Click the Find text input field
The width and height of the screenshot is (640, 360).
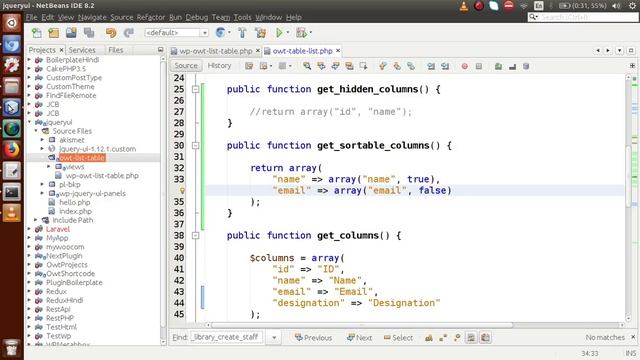click(x=227, y=337)
